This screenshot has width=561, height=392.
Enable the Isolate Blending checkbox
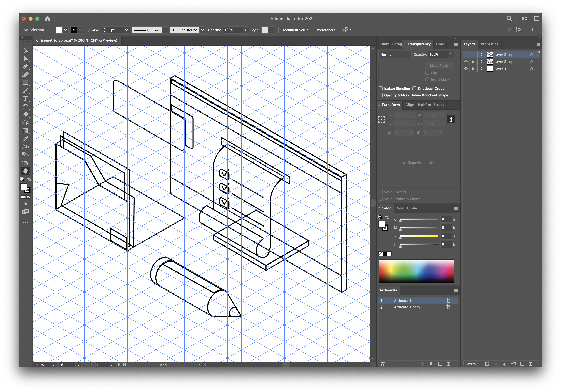tap(380, 88)
